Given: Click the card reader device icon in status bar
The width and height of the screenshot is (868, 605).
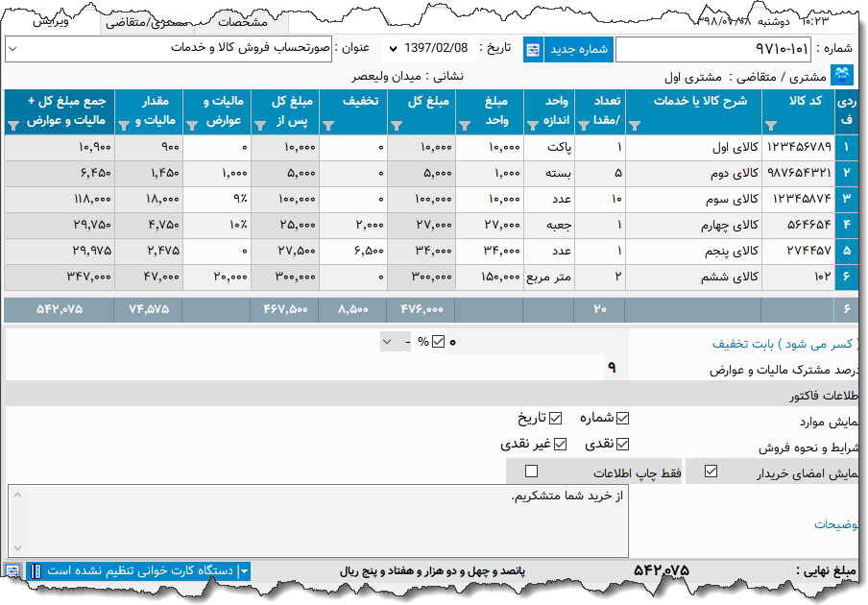Looking at the screenshot, I should (x=36, y=571).
